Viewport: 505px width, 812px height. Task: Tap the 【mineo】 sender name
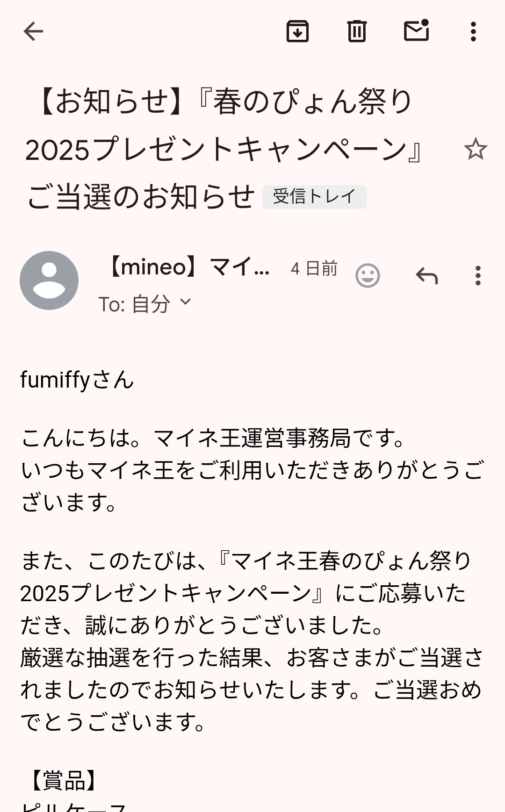click(189, 267)
